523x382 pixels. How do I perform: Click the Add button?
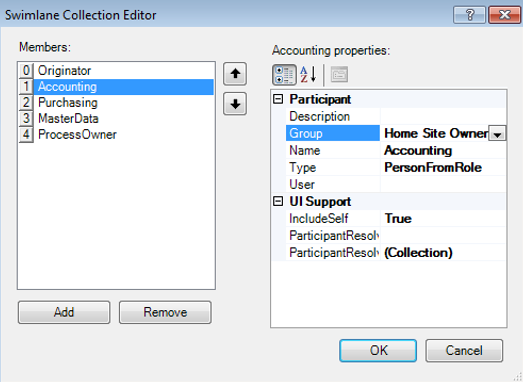pyautogui.click(x=64, y=312)
